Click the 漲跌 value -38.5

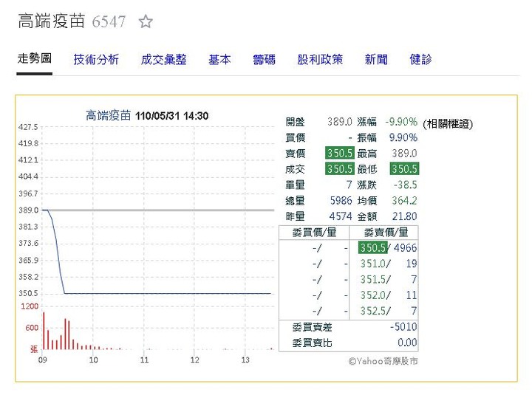point(406,185)
